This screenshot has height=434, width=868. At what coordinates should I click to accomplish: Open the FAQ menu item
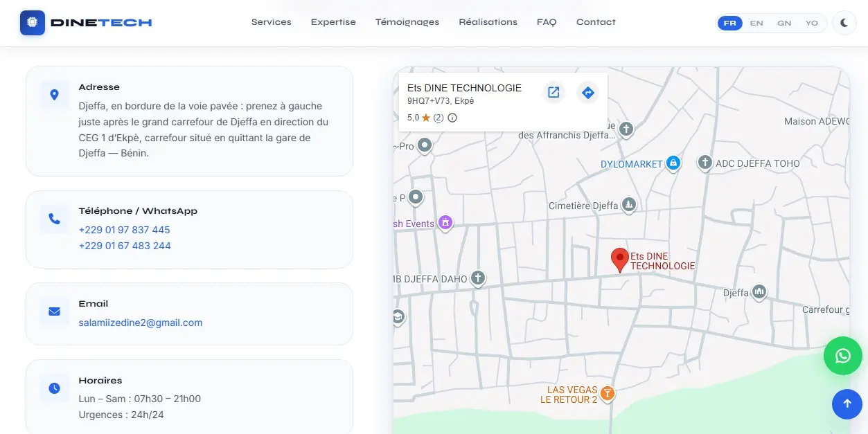(x=547, y=21)
